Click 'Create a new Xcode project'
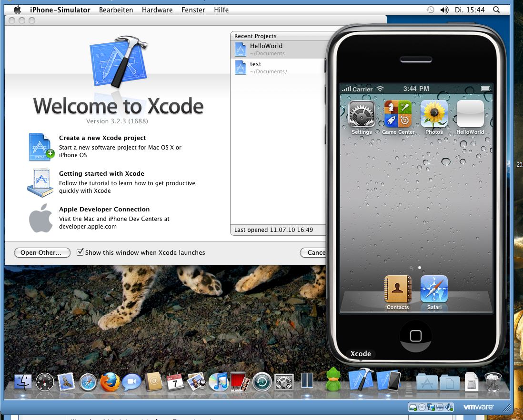Screen dimensions: 523x420 [x=102, y=138]
